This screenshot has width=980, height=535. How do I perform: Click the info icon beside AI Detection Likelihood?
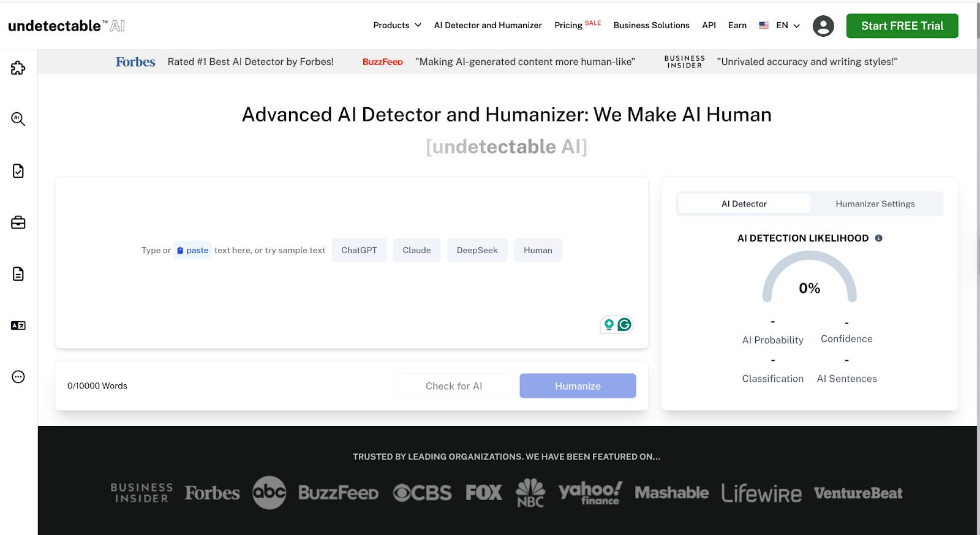[x=878, y=238]
